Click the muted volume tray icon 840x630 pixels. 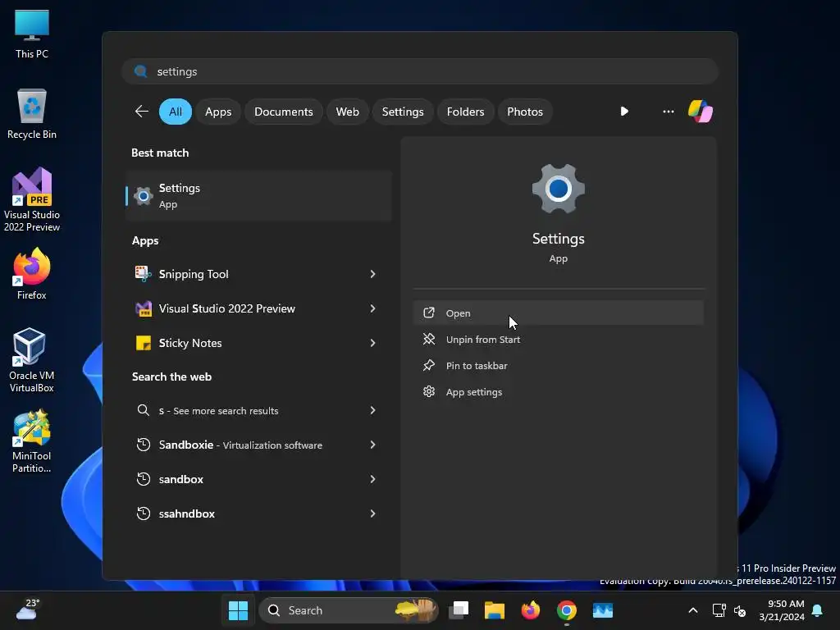pyautogui.click(x=740, y=610)
